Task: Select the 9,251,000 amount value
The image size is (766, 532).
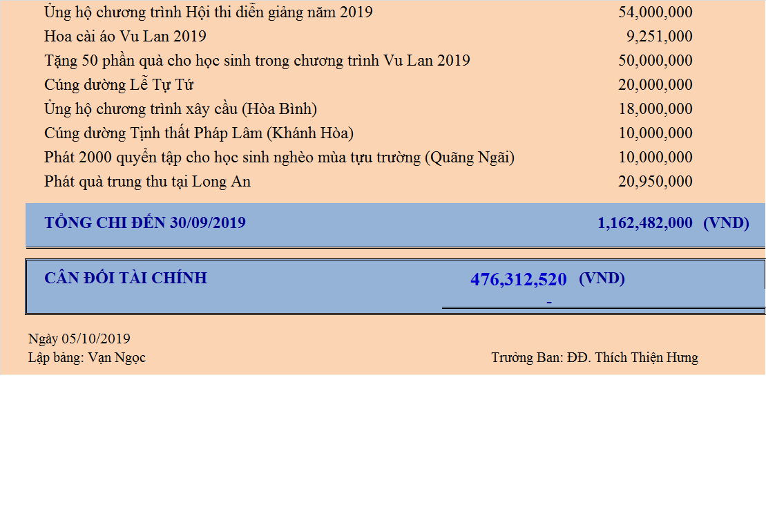Action: click(658, 37)
